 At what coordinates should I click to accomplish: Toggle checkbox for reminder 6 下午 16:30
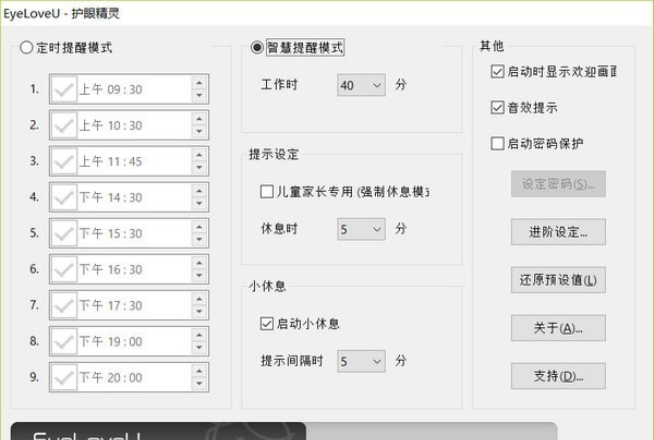pyautogui.click(x=63, y=269)
